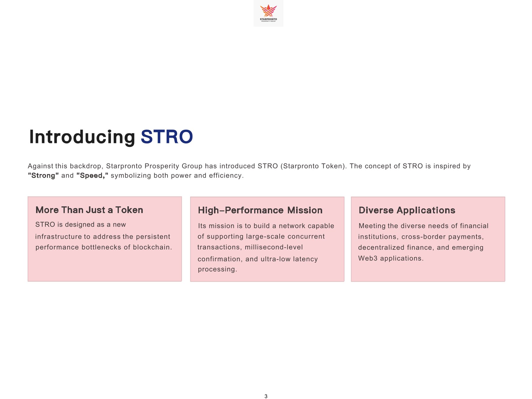Click the High-Performance Mission card heading
The width and height of the screenshot is (532, 399).
pyautogui.click(x=260, y=210)
